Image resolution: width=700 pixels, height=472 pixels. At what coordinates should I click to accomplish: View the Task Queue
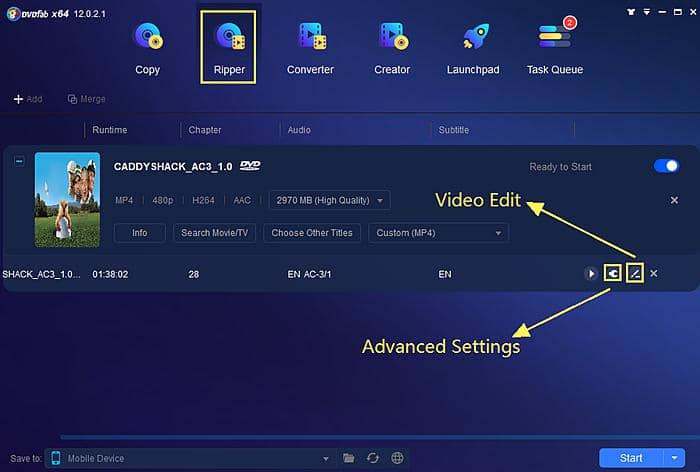(555, 48)
